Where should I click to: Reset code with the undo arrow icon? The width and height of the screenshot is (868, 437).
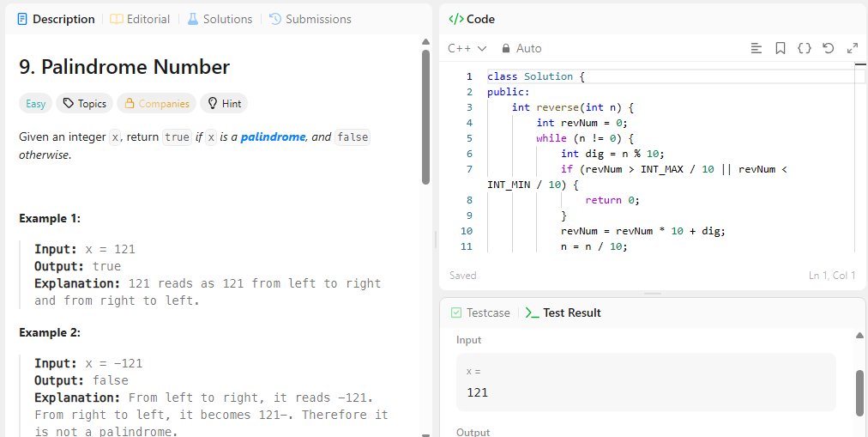(829, 48)
